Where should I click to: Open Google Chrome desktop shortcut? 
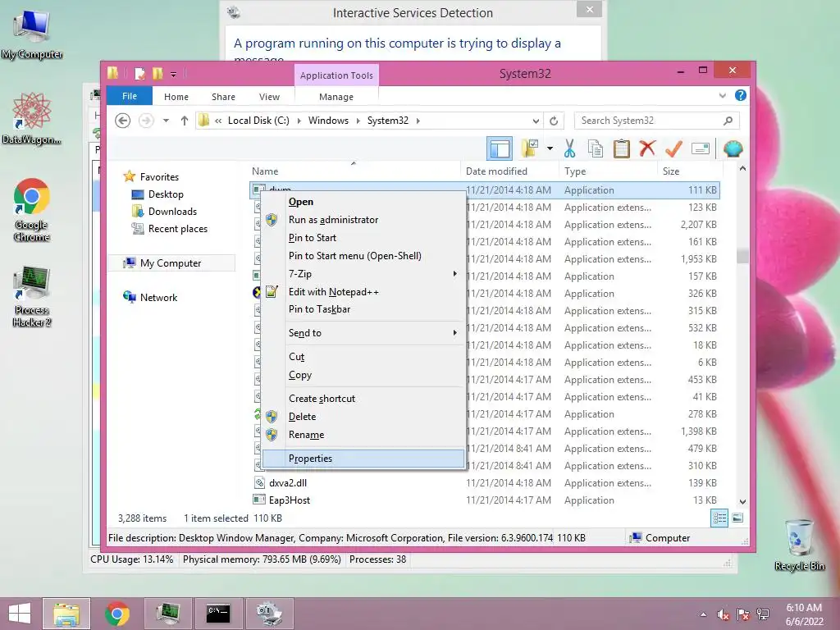[x=32, y=210]
